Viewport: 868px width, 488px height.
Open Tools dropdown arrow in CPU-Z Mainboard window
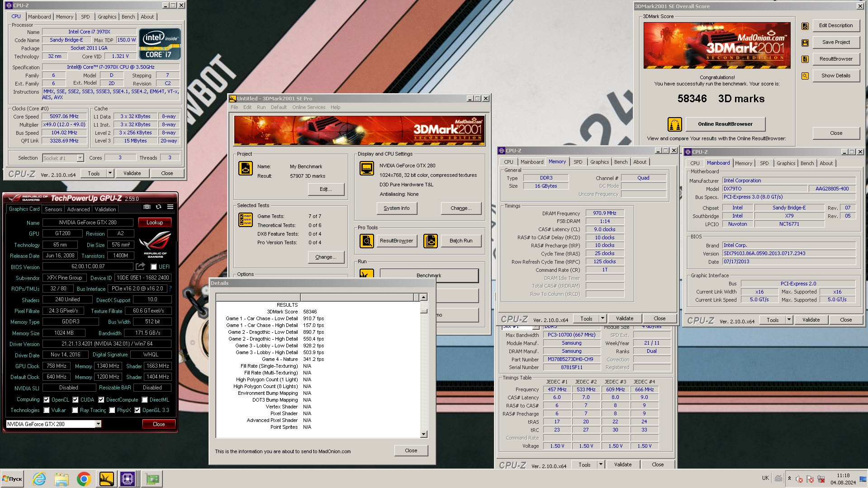click(x=788, y=320)
